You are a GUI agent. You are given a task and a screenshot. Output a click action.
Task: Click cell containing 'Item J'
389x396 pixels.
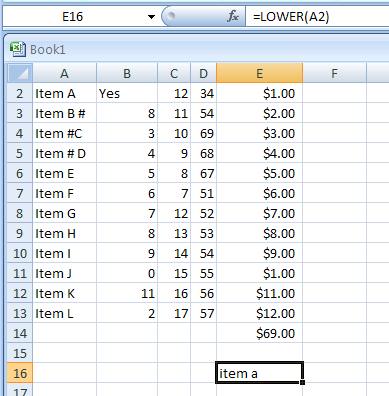pos(64,273)
